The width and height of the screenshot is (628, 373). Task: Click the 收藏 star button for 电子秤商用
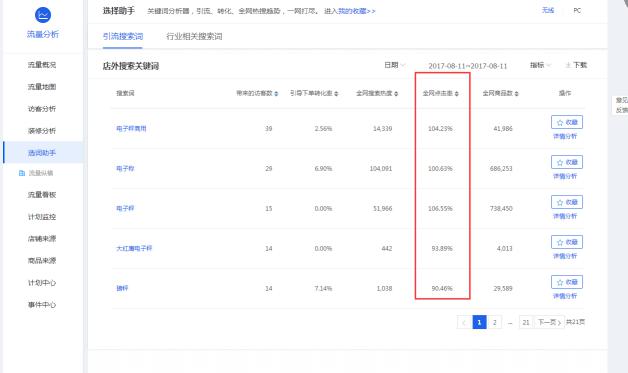coord(567,122)
